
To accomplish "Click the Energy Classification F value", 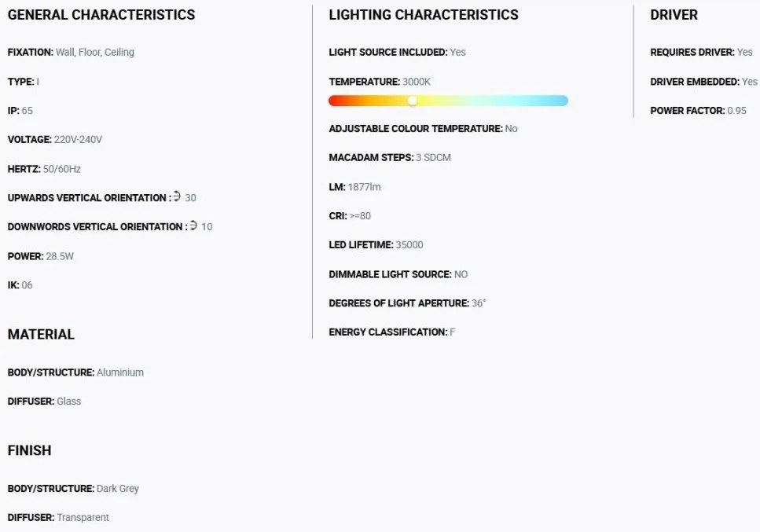I will click(453, 332).
